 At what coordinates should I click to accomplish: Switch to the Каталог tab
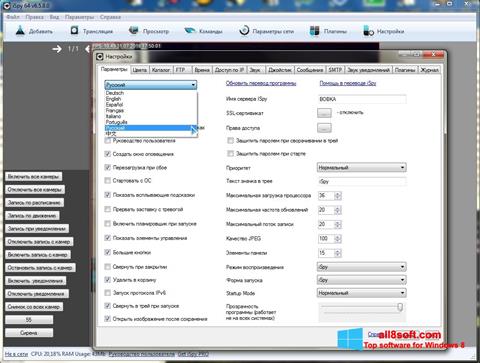click(x=161, y=70)
